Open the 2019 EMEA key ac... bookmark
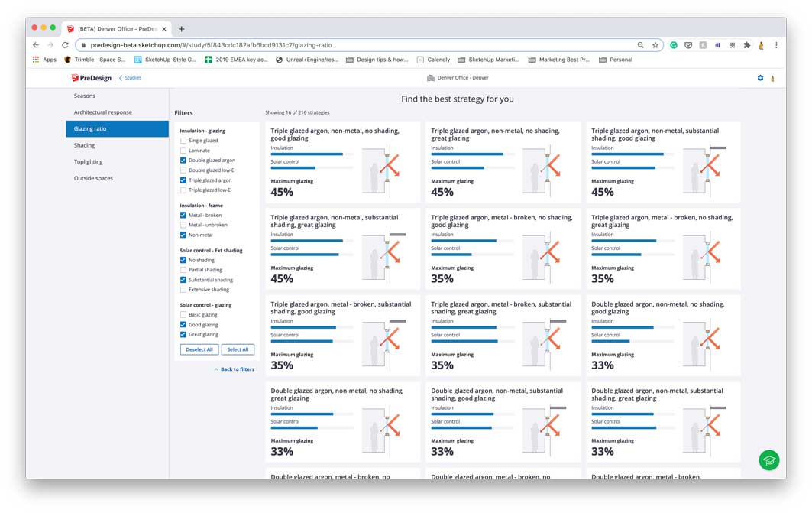This screenshot has width=812, height=513. (236, 60)
